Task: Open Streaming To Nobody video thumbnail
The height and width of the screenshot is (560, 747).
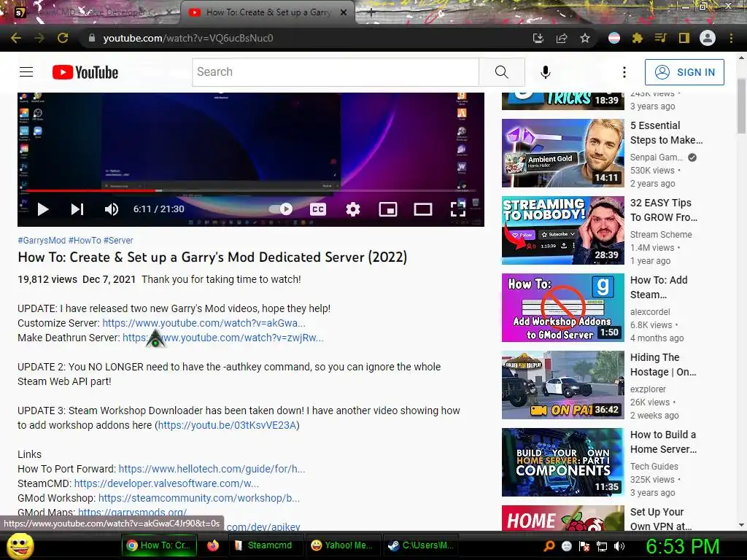Action: coord(562,230)
